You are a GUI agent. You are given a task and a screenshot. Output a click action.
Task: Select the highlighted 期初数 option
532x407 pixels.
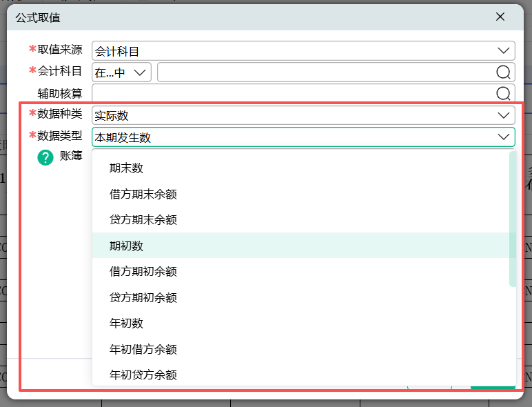[127, 246]
